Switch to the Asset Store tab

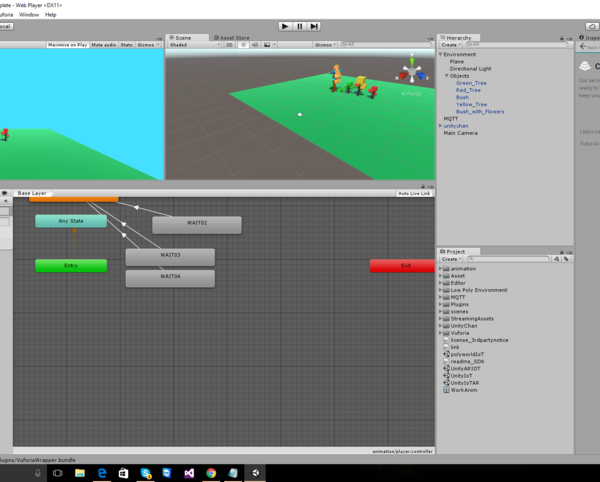tap(232, 37)
